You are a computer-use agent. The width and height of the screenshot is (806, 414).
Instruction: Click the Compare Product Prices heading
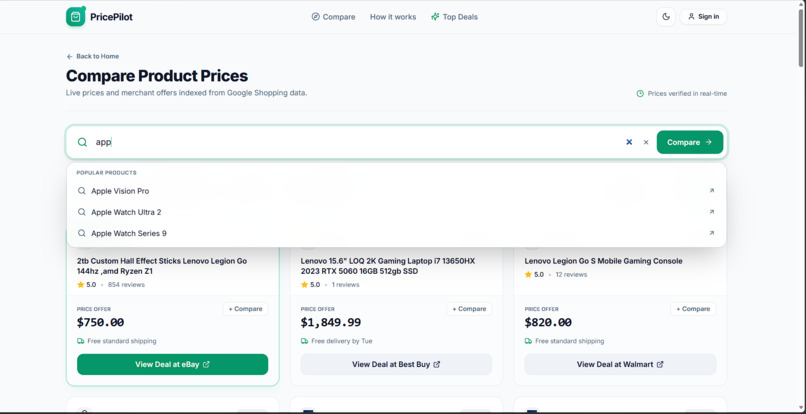[x=157, y=76]
